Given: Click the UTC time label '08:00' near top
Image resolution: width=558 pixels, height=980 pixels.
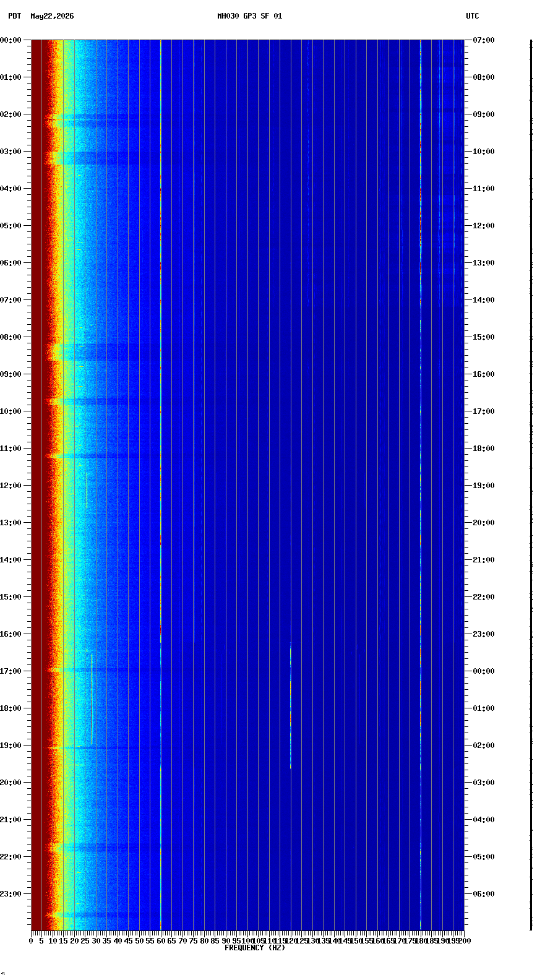Looking at the screenshot, I should [x=483, y=77].
